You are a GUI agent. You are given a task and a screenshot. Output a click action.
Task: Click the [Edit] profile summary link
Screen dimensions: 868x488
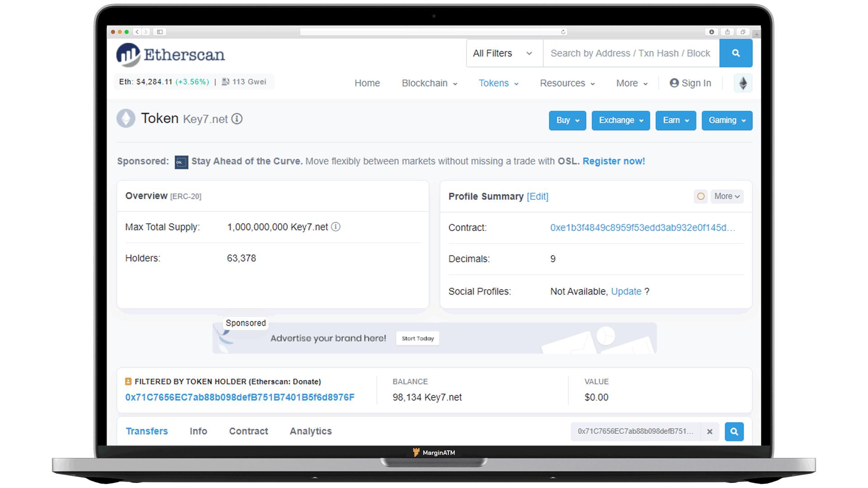pyautogui.click(x=538, y=197)
